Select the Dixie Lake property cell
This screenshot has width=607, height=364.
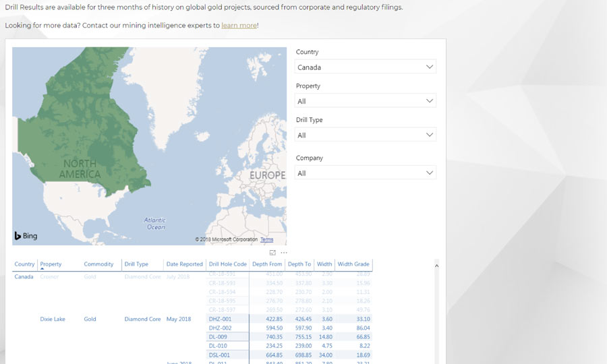click(x=53, y=319)
